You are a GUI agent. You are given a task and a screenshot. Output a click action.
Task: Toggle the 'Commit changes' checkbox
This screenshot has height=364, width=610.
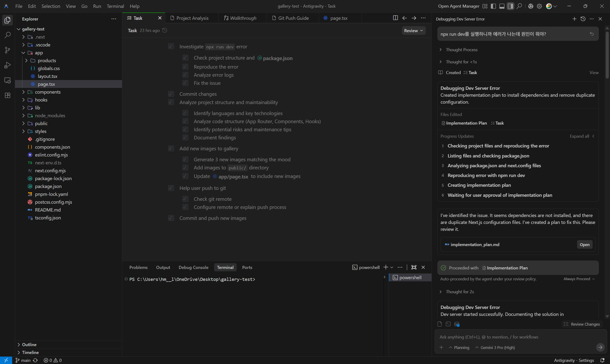tap(171, 94)
